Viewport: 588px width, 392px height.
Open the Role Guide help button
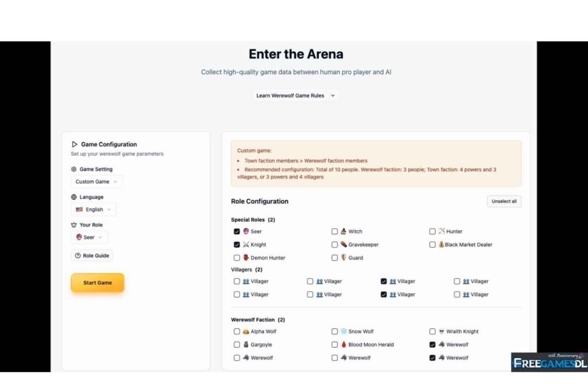click(x=92, y=255)
